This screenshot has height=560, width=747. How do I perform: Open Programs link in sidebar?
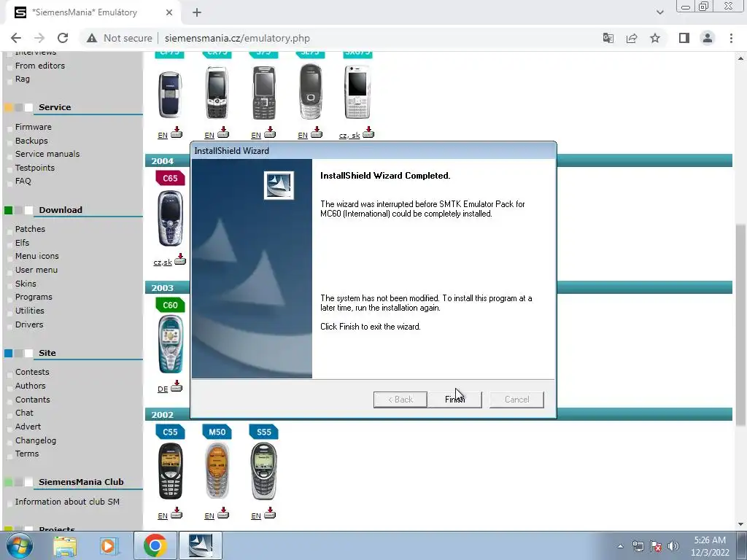[34, 297]
